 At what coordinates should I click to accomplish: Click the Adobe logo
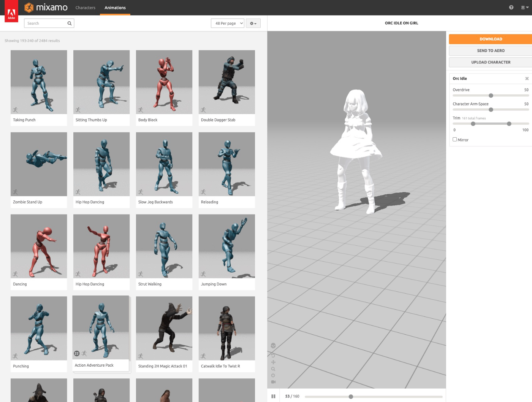(11, 11)
